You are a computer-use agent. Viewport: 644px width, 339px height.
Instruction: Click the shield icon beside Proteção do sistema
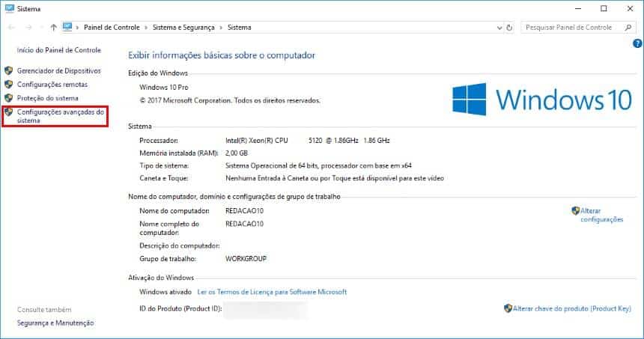point(9,98)
